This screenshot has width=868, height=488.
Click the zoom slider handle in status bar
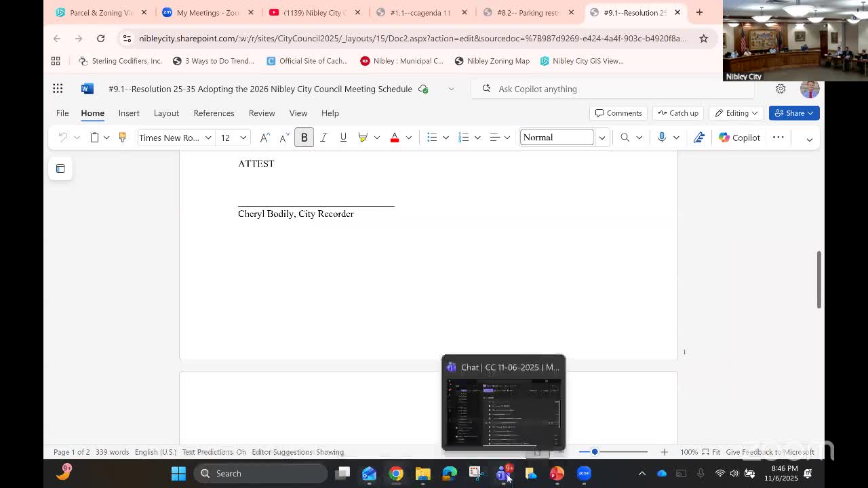pyautogui.click(x=595, y=452)
